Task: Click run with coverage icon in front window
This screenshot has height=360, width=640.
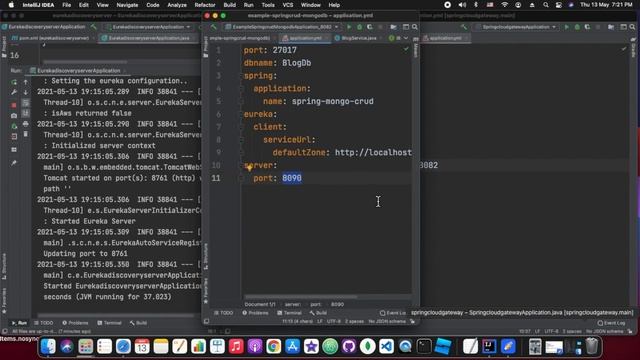Action: [369, 27]
